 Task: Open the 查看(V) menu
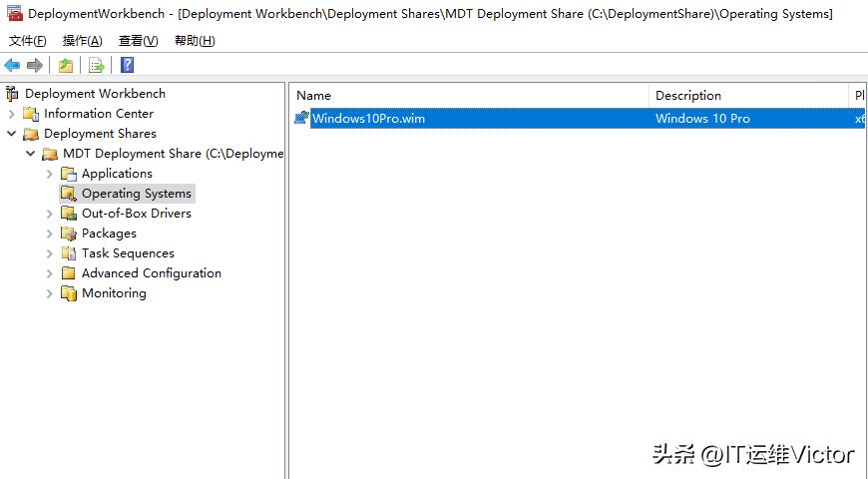[x=139, y=41]
